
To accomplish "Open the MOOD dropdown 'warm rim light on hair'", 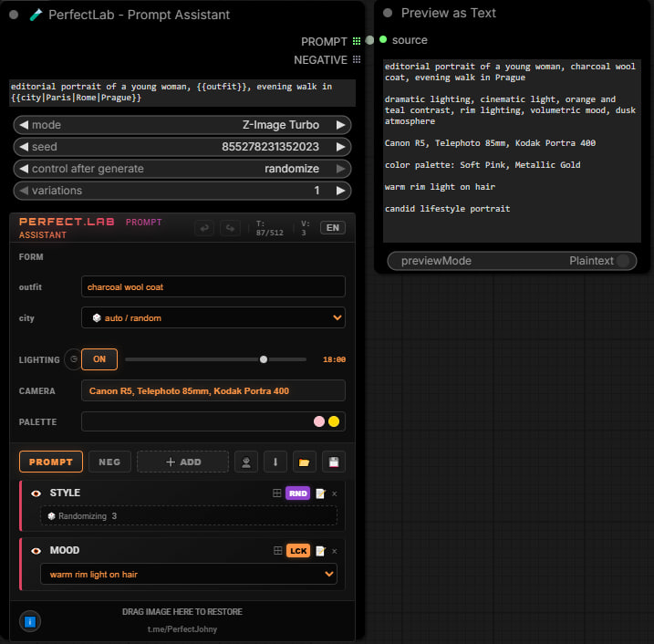I will click(189, 574).
